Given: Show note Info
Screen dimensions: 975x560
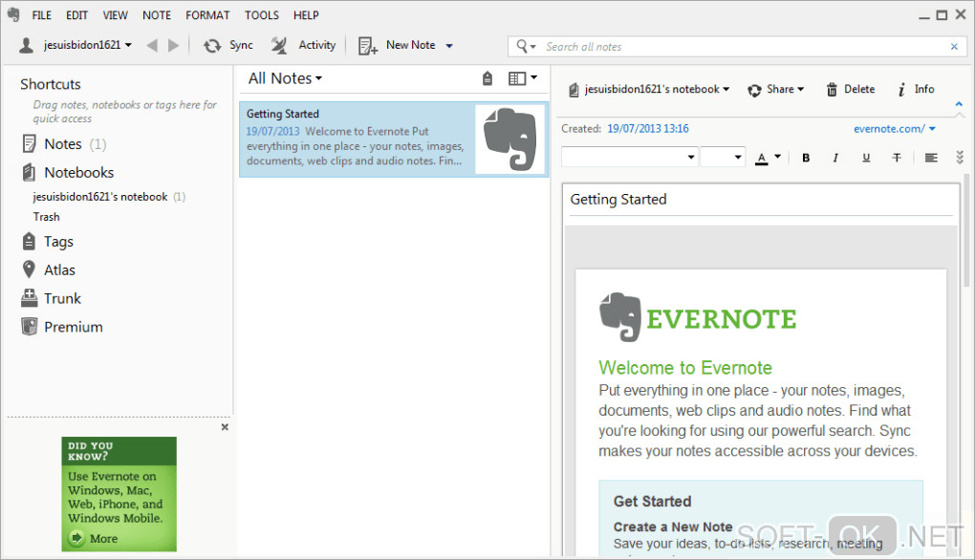Looking at the screenshot, I should (x=916, y=90).
